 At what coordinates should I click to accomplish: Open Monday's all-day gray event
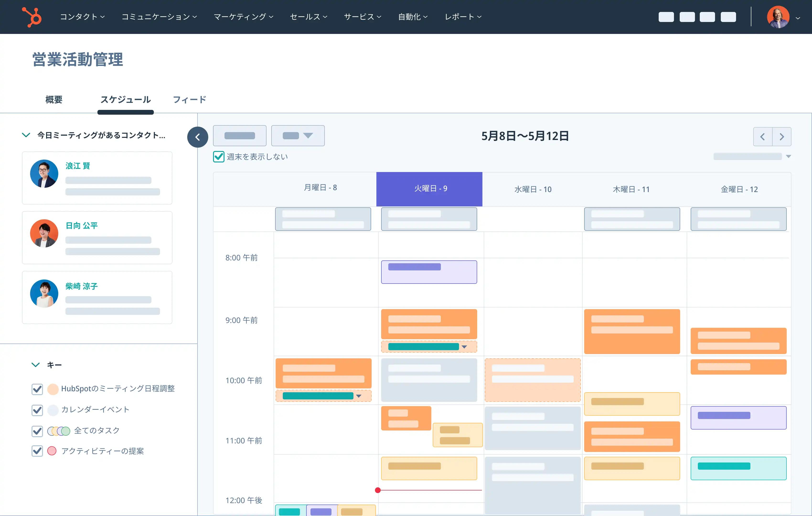(323, 219)
